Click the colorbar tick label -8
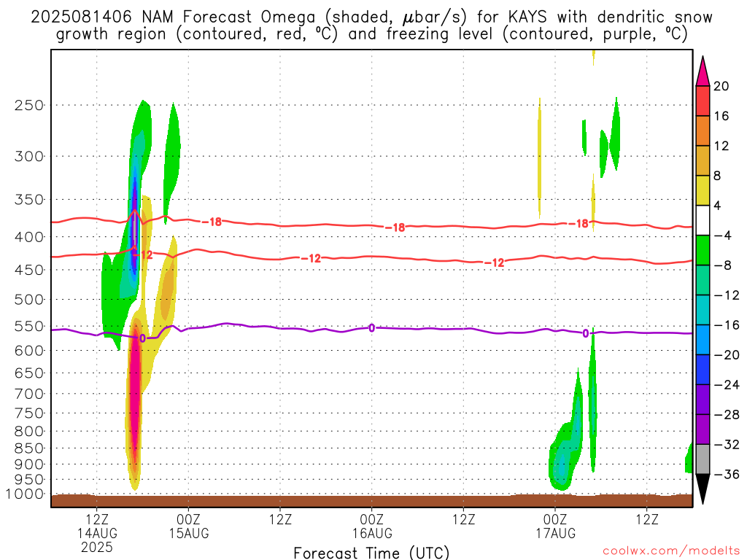This screenshot has width=747, height=560. (723, 265)
